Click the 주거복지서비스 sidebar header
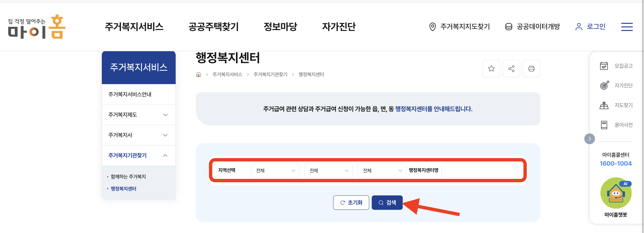This screenshot has width=644, height=233. (139, 68)
